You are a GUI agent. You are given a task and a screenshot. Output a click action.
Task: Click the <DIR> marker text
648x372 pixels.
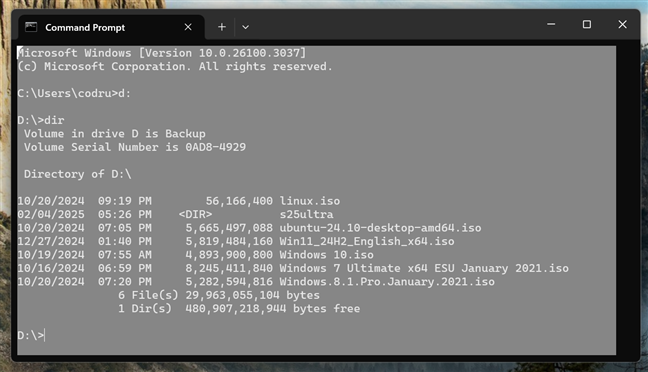pyautogui.click(x=195, y=215)
